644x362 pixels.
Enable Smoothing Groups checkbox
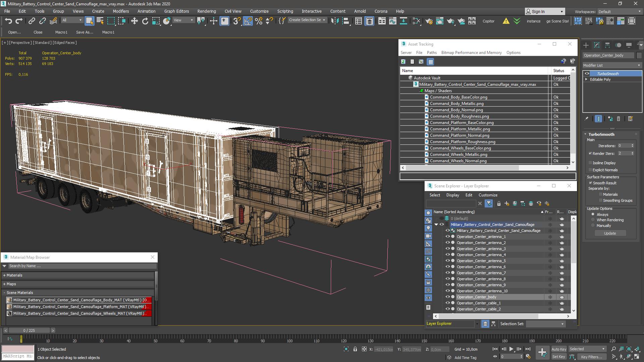click(x=601, y=200)
